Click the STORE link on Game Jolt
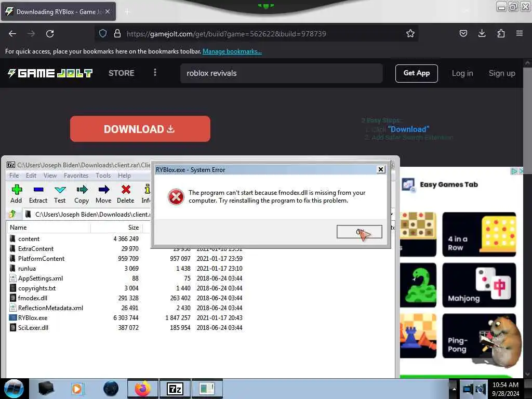 (122, 73)
